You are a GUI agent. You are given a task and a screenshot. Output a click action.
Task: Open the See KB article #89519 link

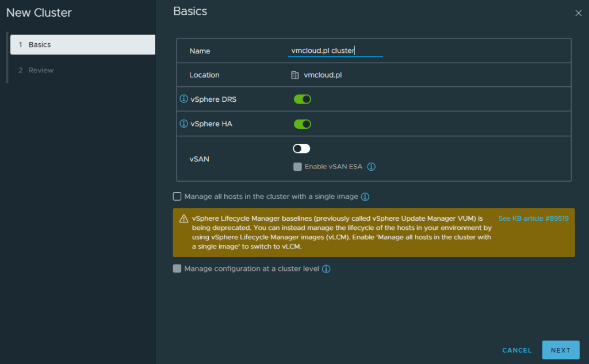pos(533,219)
